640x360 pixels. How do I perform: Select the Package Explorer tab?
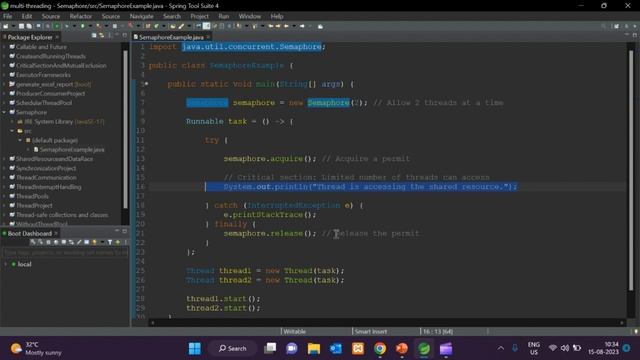point(30,37)
